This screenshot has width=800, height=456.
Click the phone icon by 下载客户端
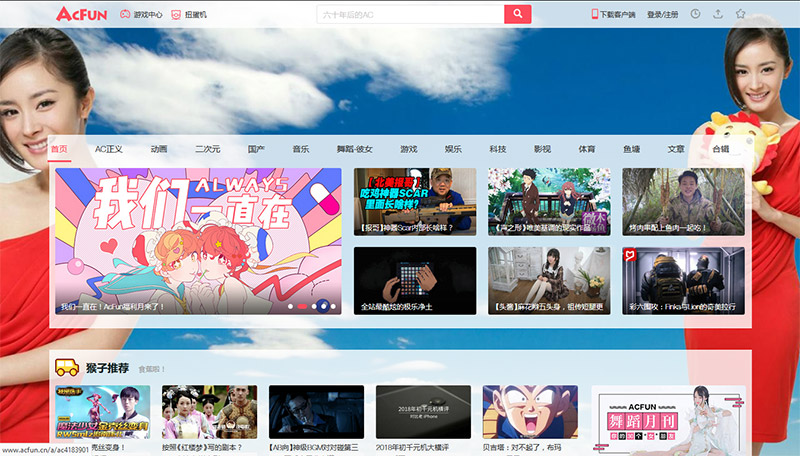point(594,14)
